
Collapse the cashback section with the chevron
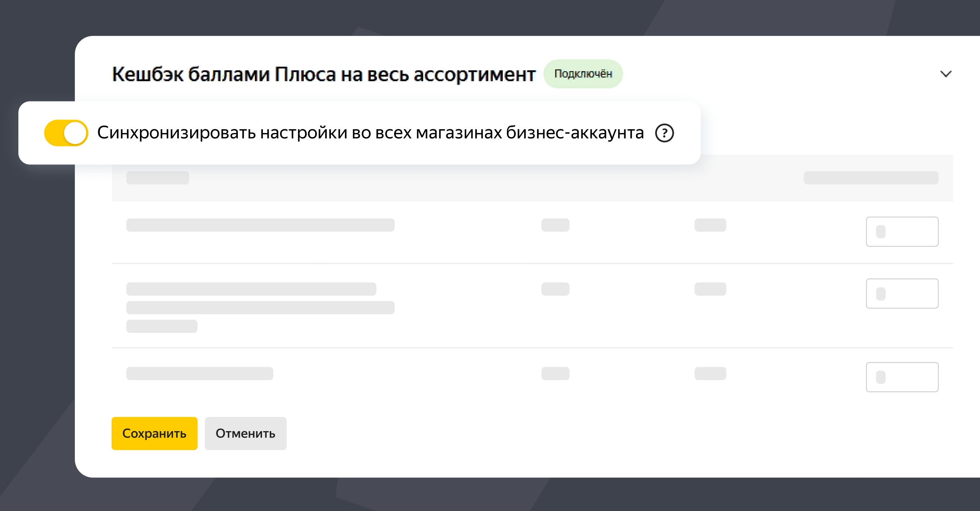(945, 74)
